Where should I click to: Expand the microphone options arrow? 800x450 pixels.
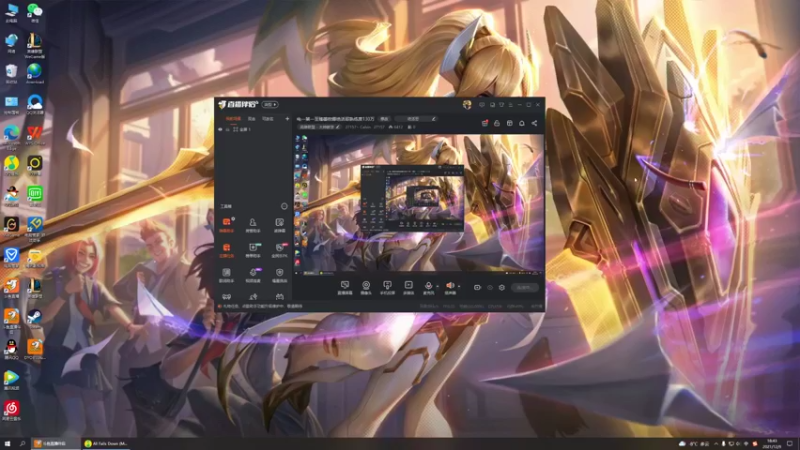point(437,286)
